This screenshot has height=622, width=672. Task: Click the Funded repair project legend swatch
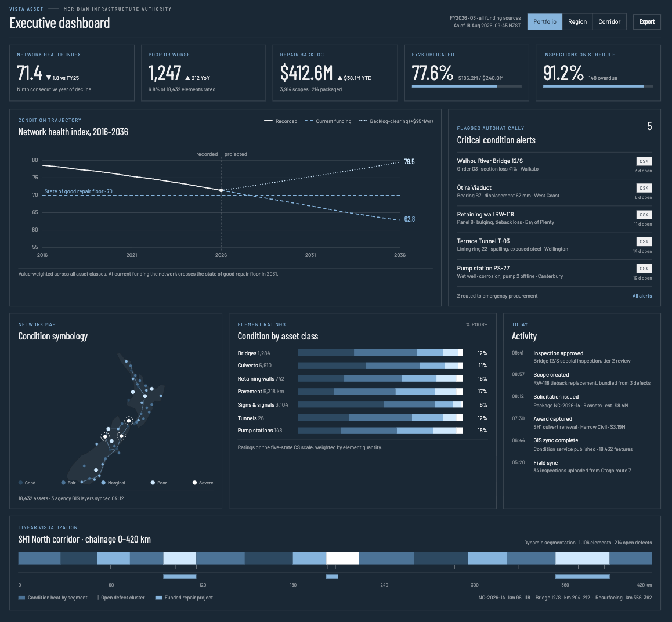158,598
